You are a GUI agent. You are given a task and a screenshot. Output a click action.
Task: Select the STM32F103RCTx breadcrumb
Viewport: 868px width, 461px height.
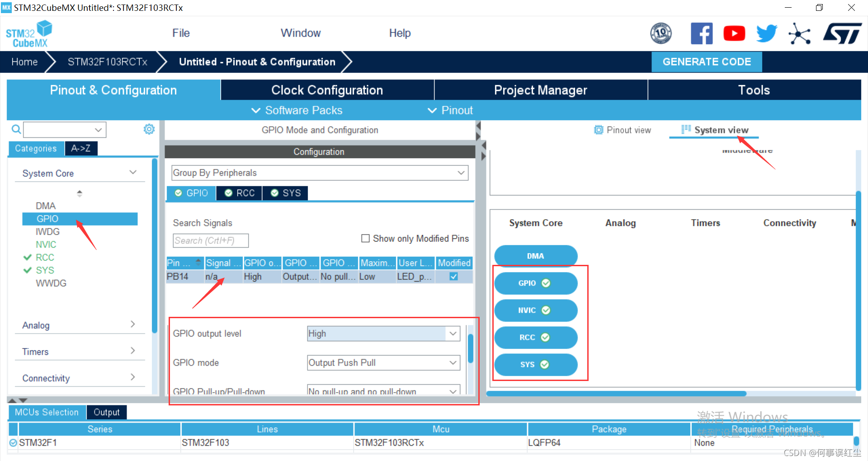click(x=108, y=62)
